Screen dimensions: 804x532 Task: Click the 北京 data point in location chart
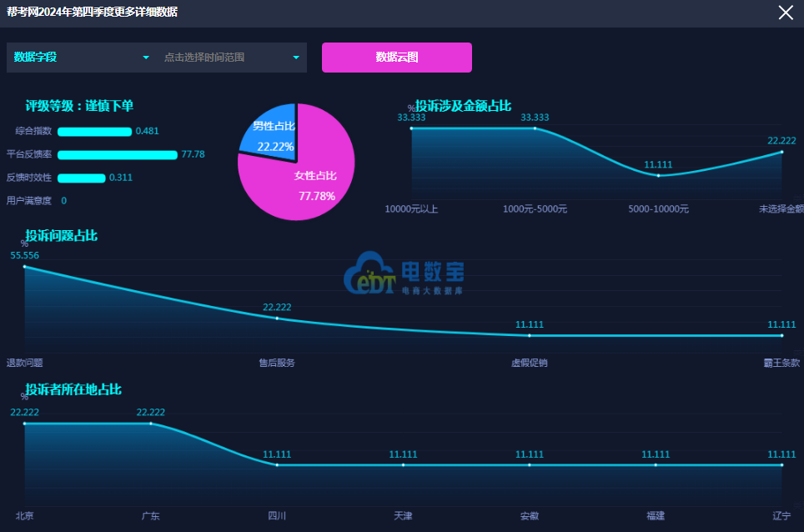click(24, 424)
